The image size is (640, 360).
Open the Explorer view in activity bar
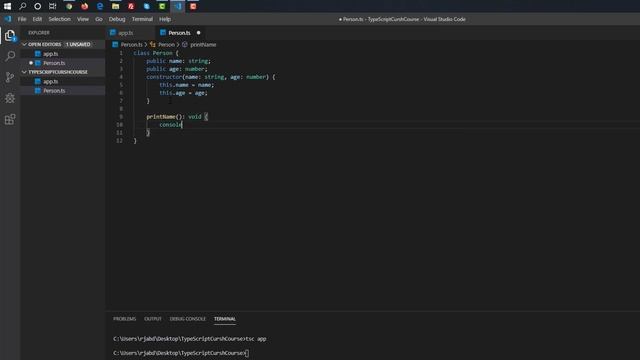pyautogui.click(x=10, y=36)
